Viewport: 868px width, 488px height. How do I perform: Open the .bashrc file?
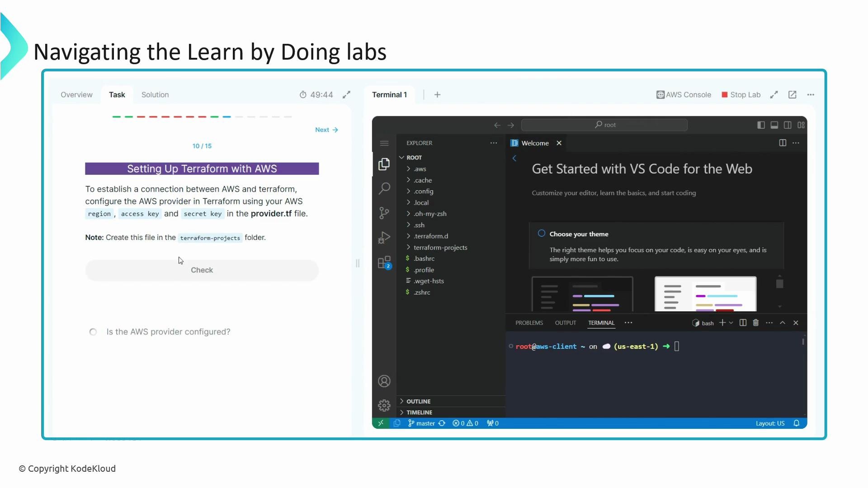point(424,258)
